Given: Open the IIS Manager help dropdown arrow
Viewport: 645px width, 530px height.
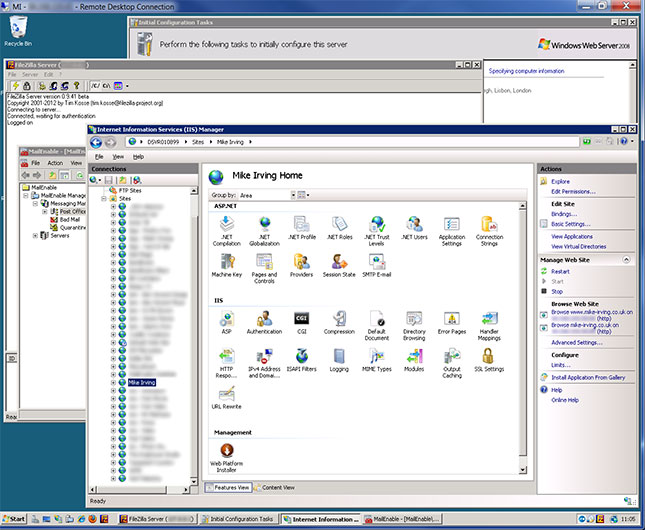Looking at the screenshot, I should pos(632,142).
